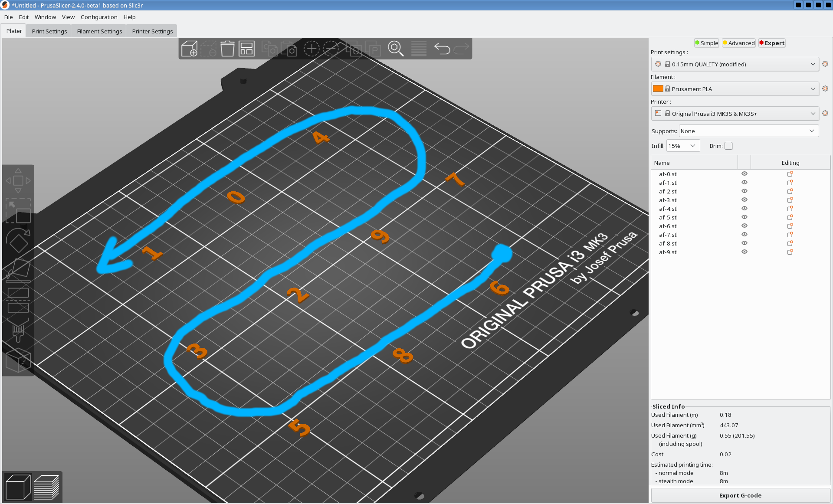The image size is (833, 504).
Task: Open the Configuration menu
Action: pyautogui.click(x=99, y=17)
